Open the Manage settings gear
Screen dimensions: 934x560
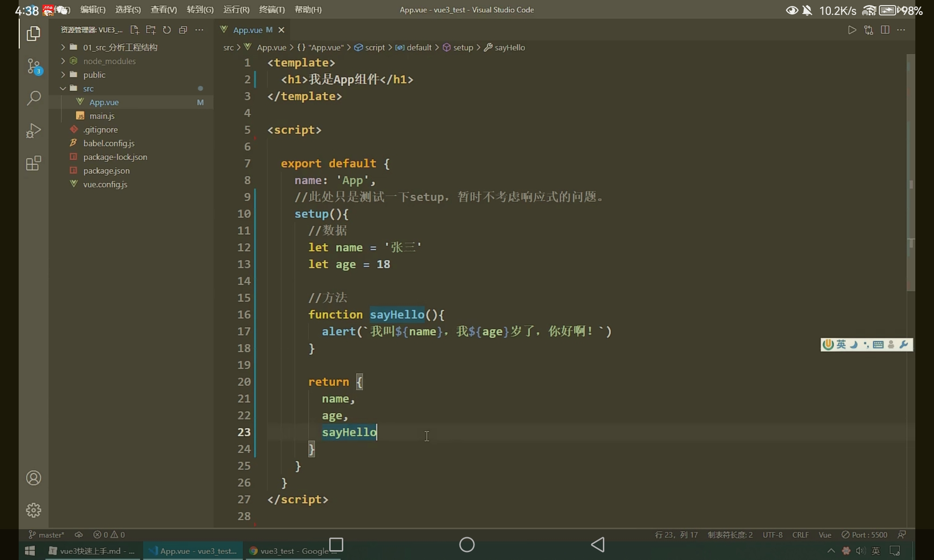(x=34, y=510)
